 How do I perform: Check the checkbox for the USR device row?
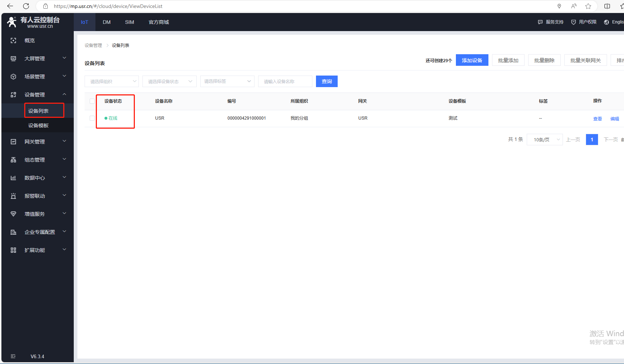(x=92, y=118)
